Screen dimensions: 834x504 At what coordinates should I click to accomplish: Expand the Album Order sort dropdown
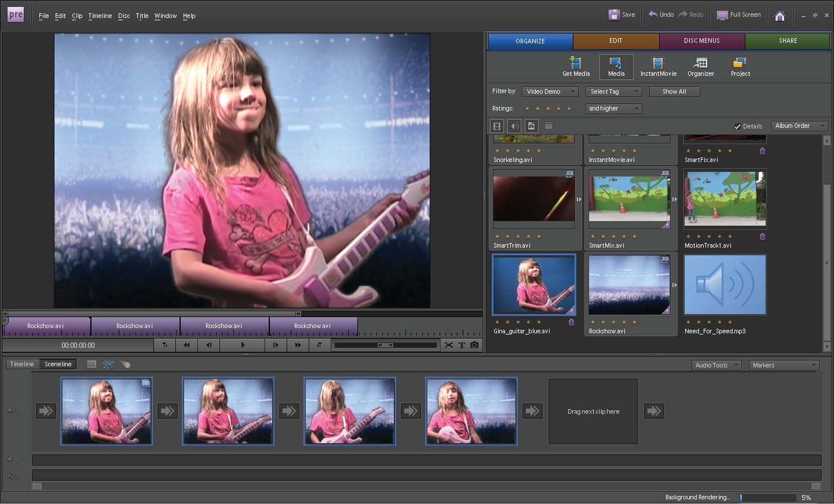pyautogui.click(x=799, y=126)
